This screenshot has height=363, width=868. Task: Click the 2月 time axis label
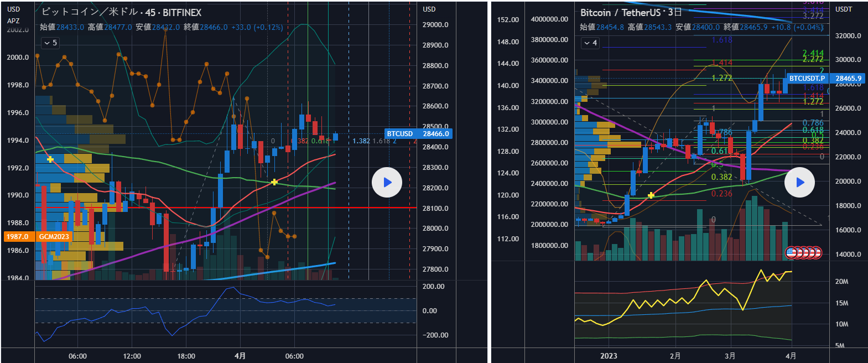click(675, 356)
